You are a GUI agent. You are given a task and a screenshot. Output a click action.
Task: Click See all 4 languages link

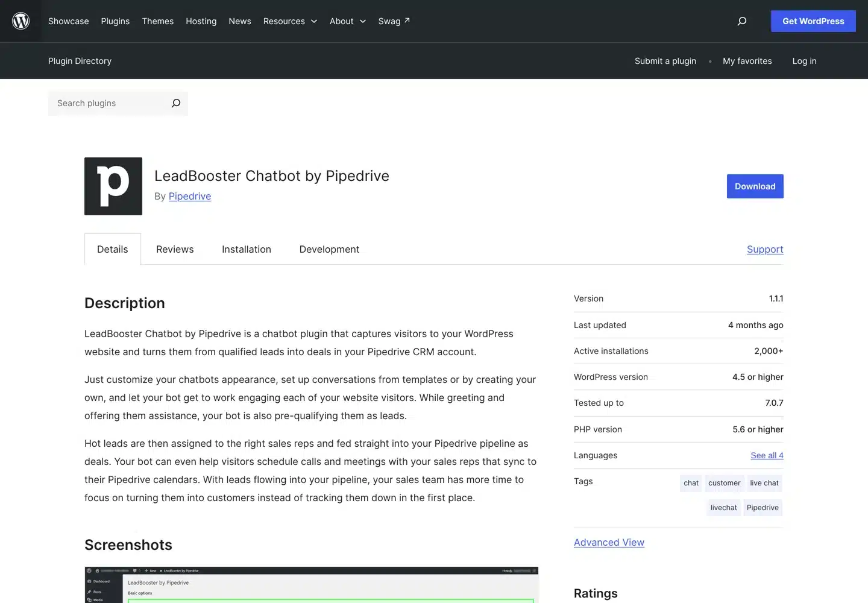pyautogui.click(x=767, y=455)
